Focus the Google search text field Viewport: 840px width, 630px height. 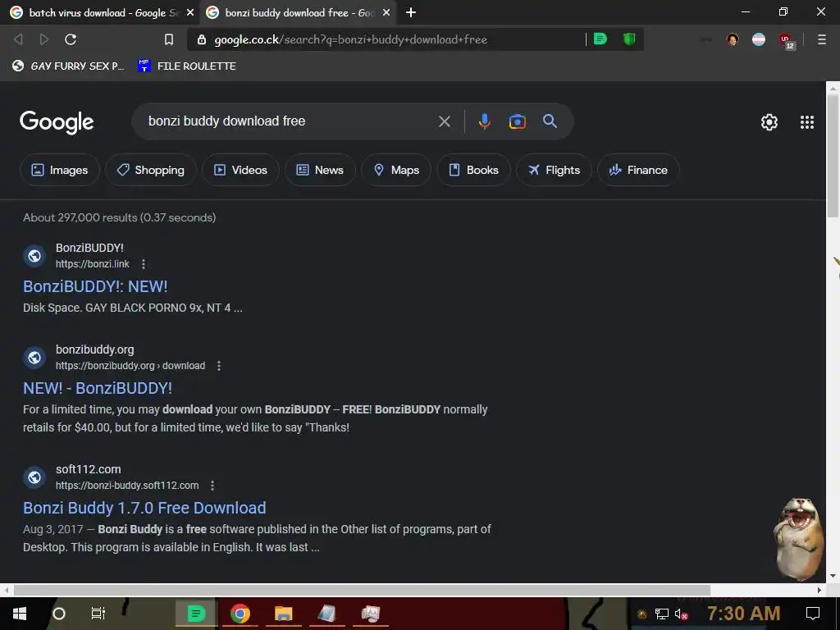pos(290,121)
